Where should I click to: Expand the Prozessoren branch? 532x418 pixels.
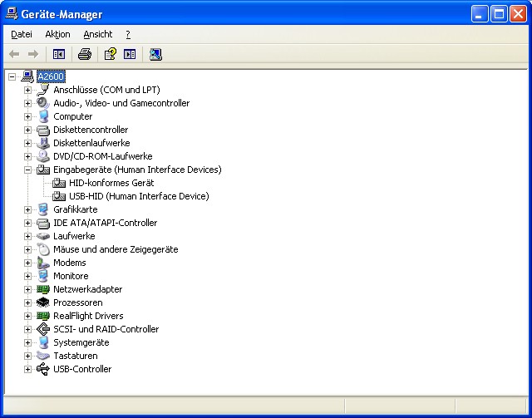(27, 302)
